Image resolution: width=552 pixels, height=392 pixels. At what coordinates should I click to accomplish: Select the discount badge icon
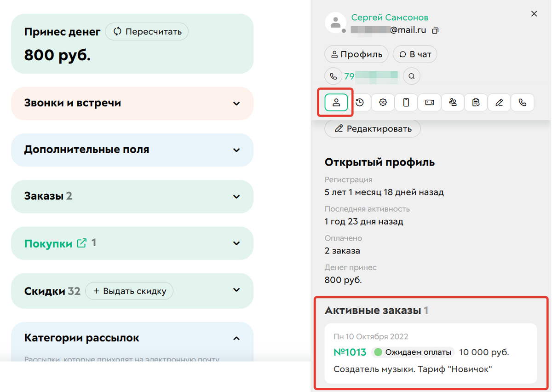click(382, 102)
